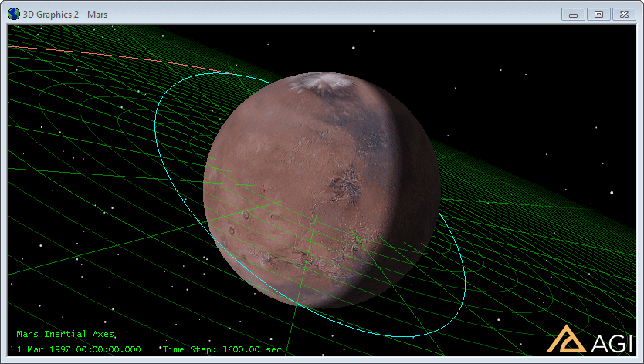Click the 'Mars Inertial Axes' annotation text
Image resolution: width=644 pixels, height=364 pixels.
tap(65, 335)
